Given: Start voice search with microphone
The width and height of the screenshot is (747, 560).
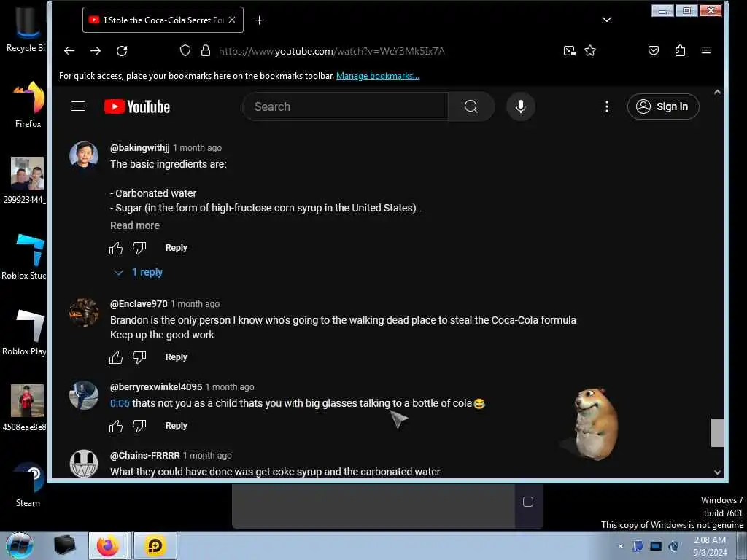Looking at the screenshot, I should click(x=521, y=106).
